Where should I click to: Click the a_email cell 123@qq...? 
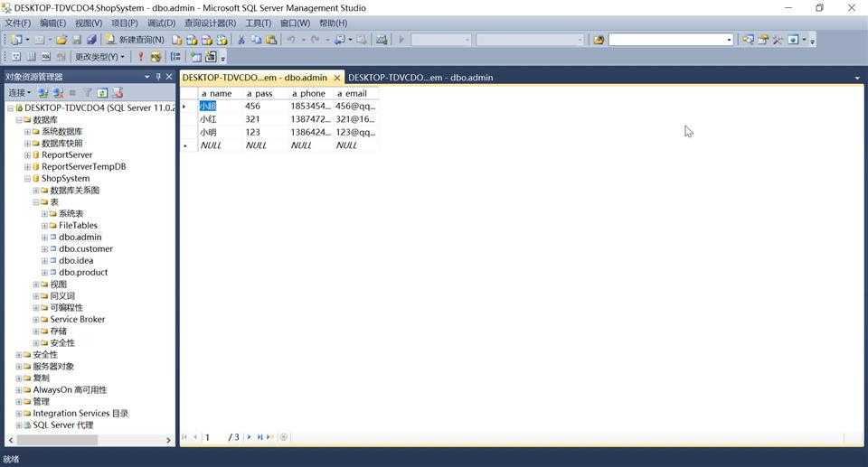click(x=356, y=132)
